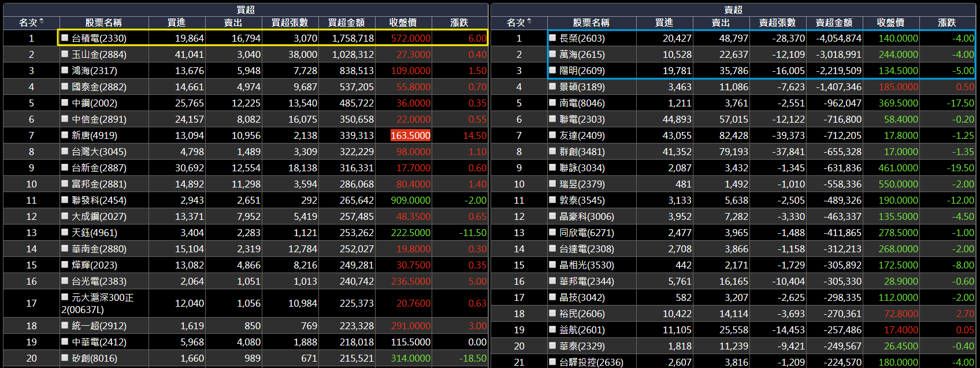
Task: Click the 賣出 header in 賣超 table
Action: coord(721,23)
